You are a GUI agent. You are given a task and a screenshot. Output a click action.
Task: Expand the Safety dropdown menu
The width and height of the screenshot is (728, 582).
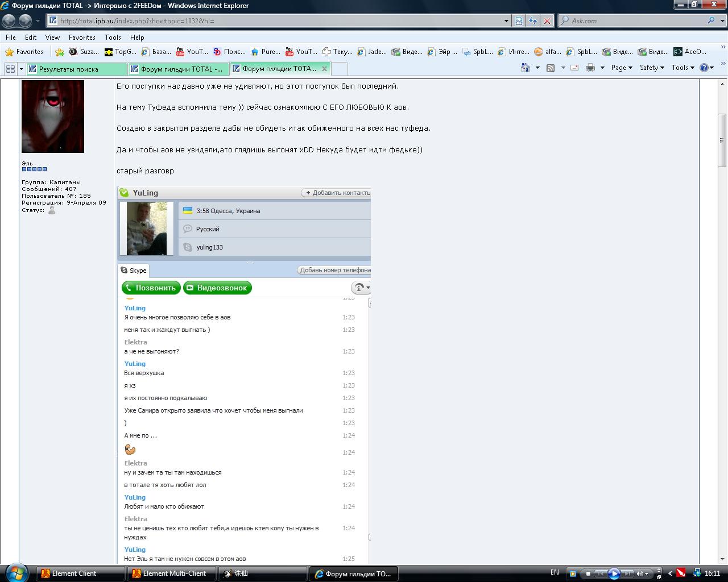[x=651, y=68]
